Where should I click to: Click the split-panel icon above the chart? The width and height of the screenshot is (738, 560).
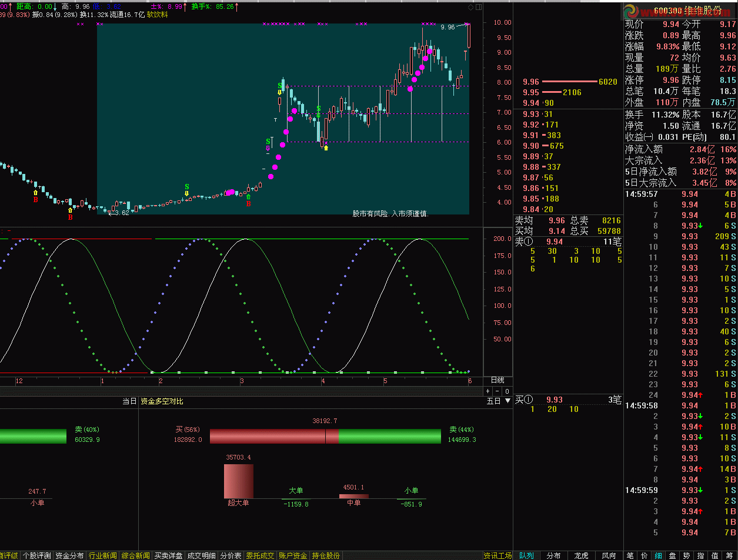click(x=479, y=7)
